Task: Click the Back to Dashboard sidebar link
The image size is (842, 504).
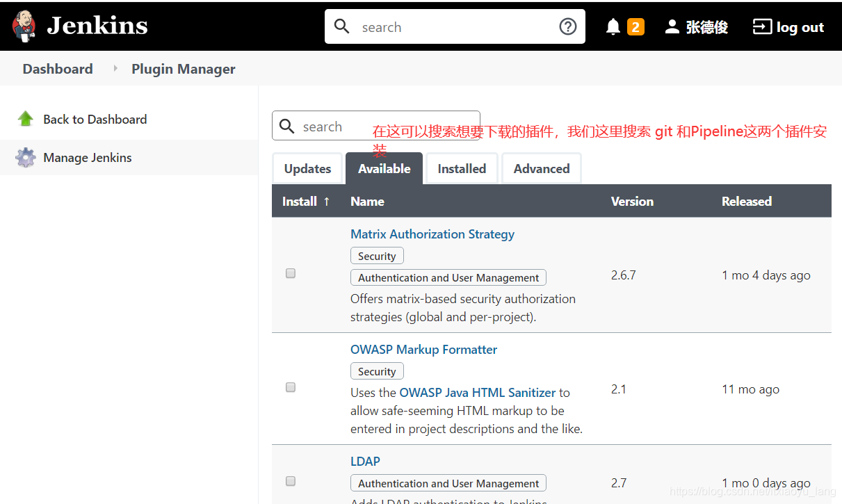Action: (x=95, y=120)
